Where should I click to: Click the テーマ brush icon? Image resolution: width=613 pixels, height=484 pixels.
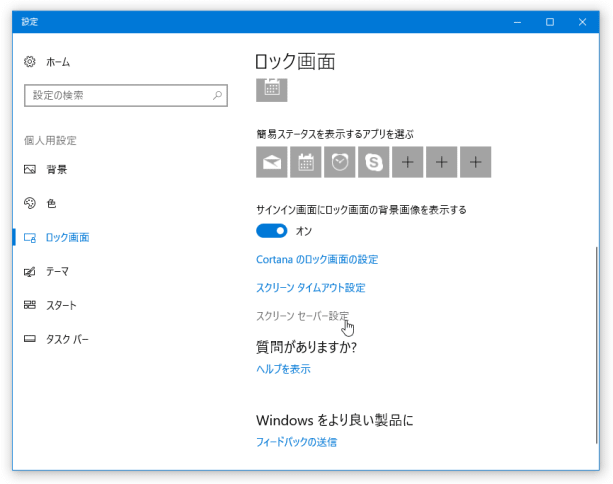30,271
